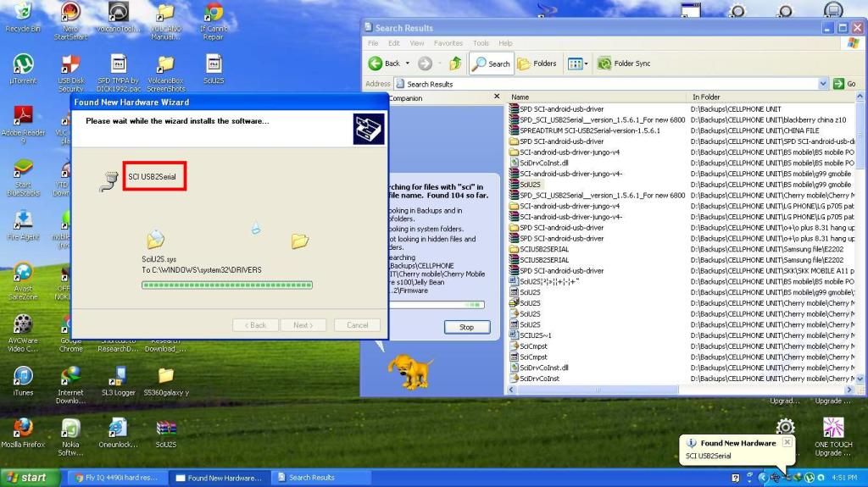
Task: Toggle the Search pane button
Action: [x=492, y=64]
